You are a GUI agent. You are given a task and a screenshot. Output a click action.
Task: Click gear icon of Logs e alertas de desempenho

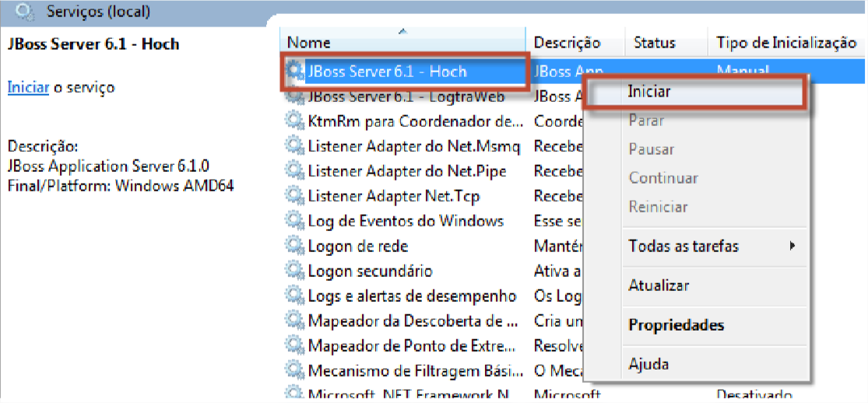click(294, 296)
